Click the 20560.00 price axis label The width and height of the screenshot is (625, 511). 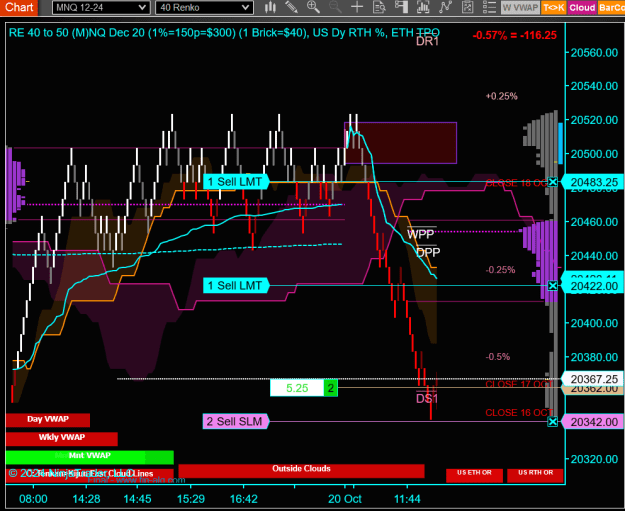tap(594, 53)
